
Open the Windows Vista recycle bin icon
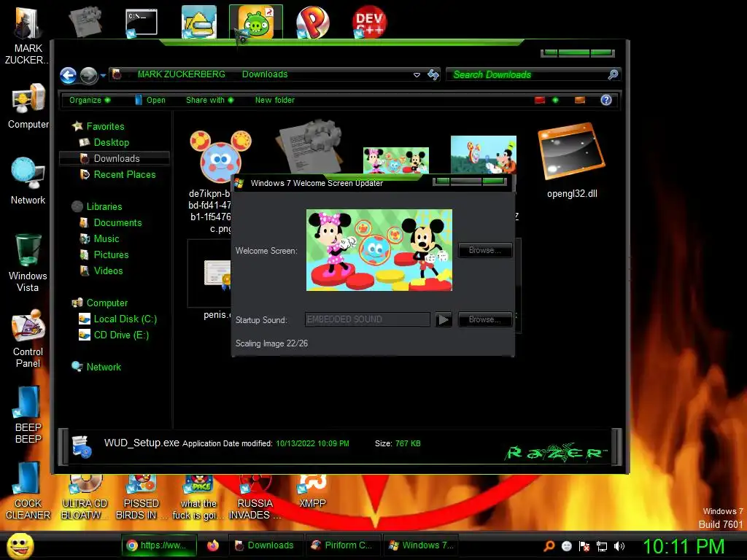[x=28, y=262]
